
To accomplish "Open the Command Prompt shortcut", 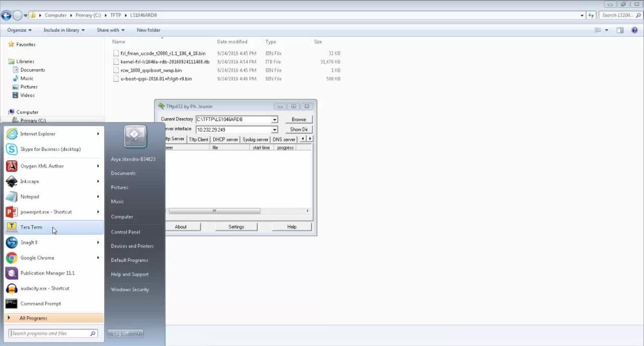I will tap(40, 304).
